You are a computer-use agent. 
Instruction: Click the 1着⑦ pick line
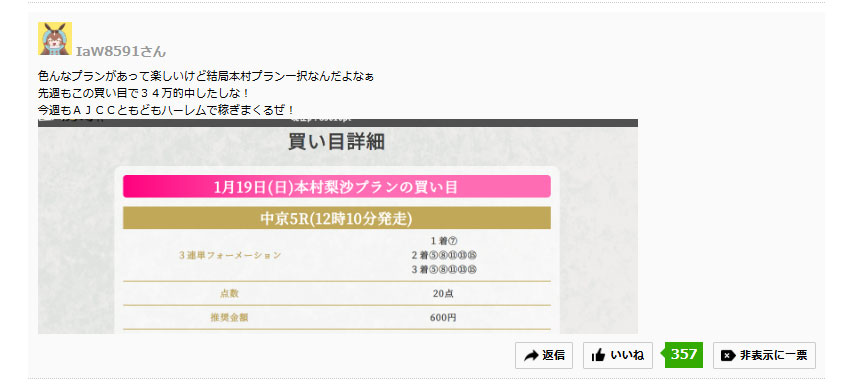(444, 241)
